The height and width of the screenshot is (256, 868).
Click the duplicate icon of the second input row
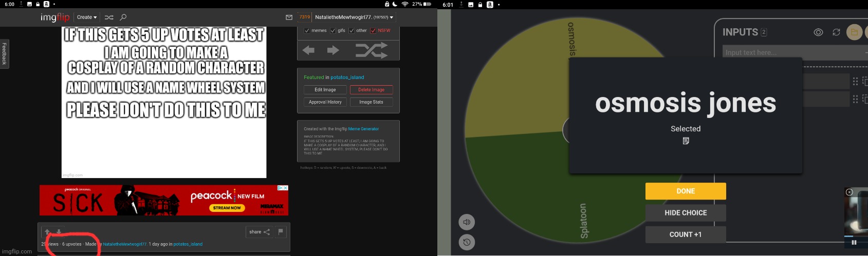865,99
